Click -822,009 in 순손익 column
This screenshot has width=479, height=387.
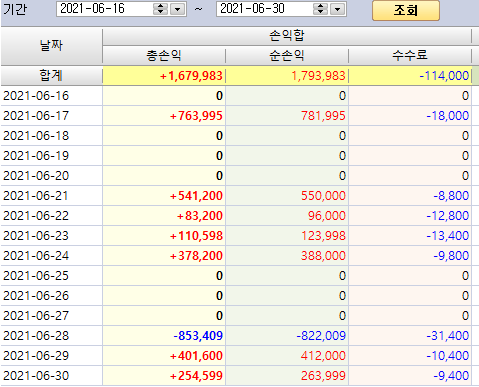coord(287,336)
